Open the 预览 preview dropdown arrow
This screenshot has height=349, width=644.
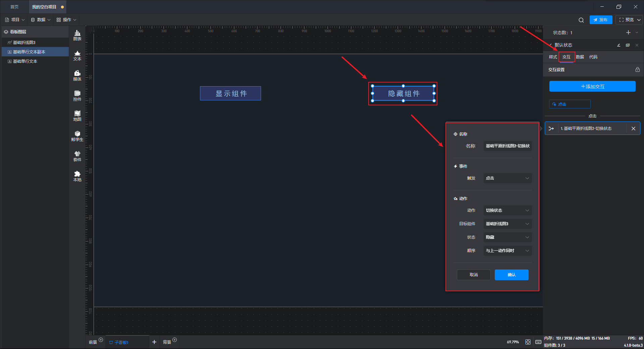click(639, 20)
